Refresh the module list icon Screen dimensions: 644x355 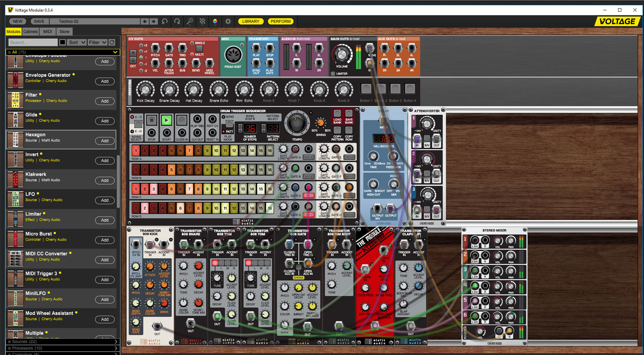point(112,42)
